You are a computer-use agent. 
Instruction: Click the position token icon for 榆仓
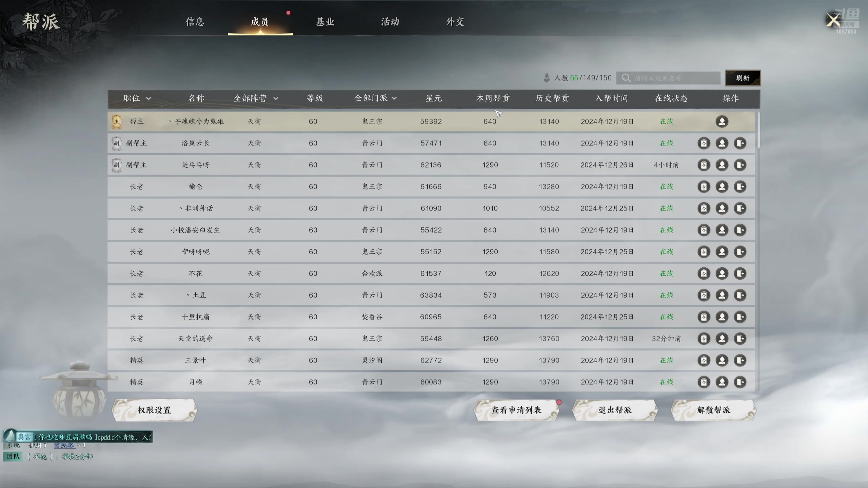tap(704, 186)
